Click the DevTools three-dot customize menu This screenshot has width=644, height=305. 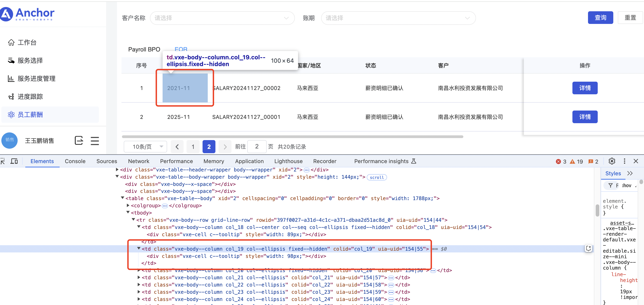[624, 161]
